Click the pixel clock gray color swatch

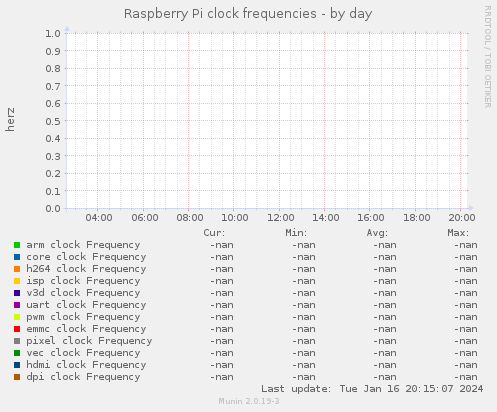click(17, 341)
